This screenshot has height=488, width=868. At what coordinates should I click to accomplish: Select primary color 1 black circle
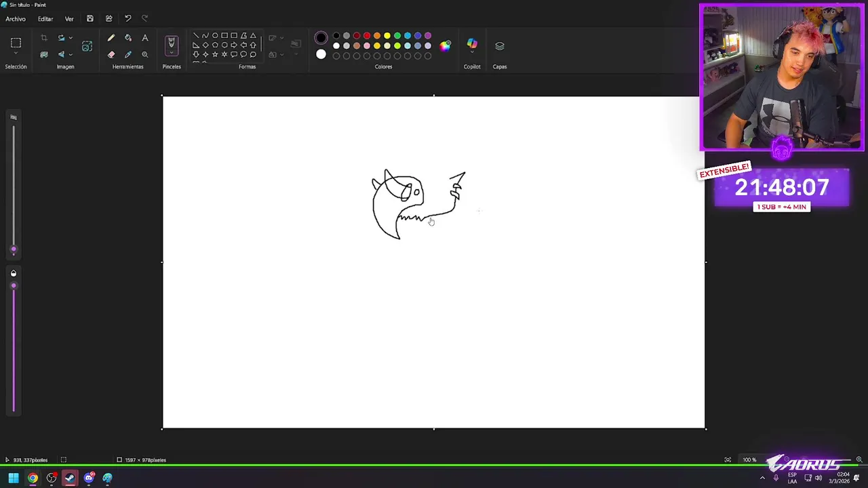click(x=321, y=38)
